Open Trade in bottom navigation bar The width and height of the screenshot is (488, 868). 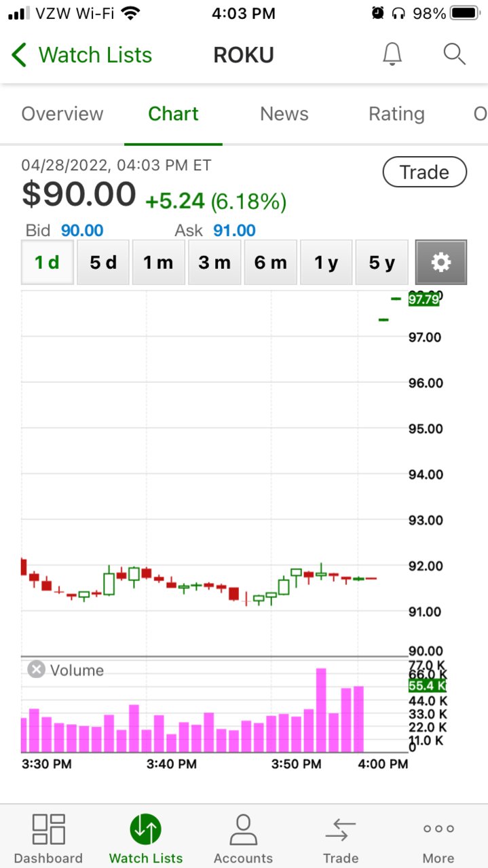[x=341, y=839]
